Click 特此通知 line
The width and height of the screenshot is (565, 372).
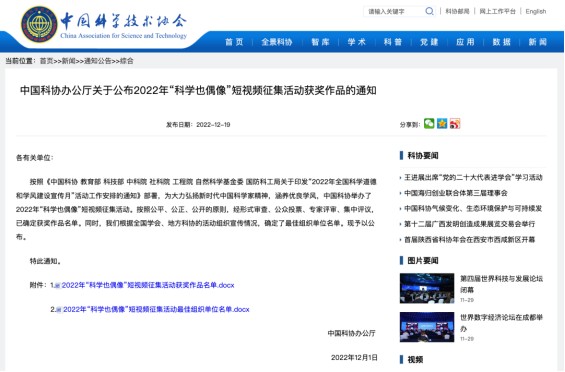click(x=45, y=261)
